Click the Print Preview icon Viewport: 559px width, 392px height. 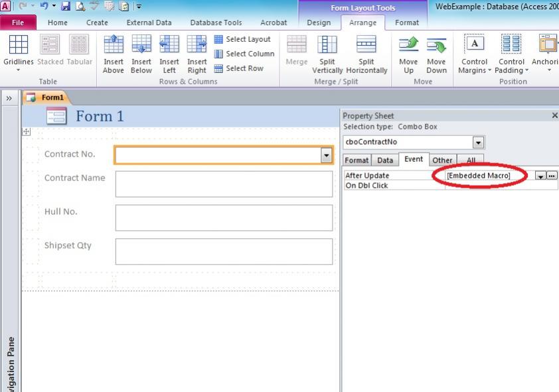click(x=81, y=6)
